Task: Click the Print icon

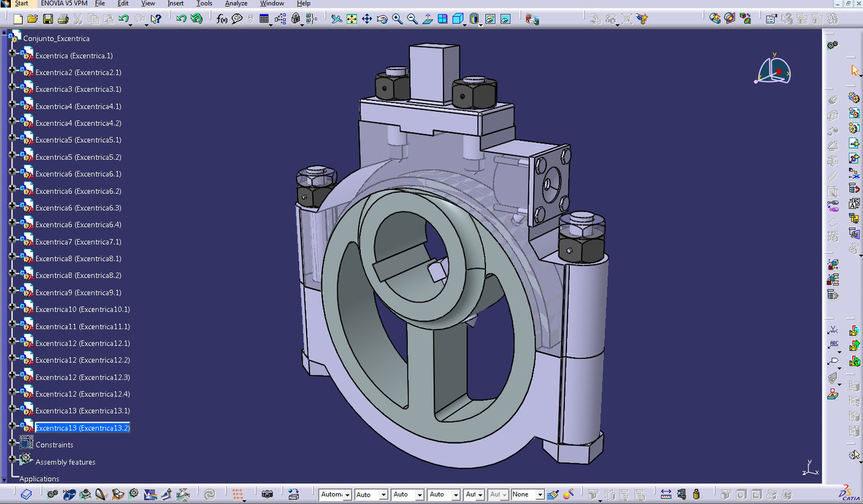Action: click(x=63, y=20)
